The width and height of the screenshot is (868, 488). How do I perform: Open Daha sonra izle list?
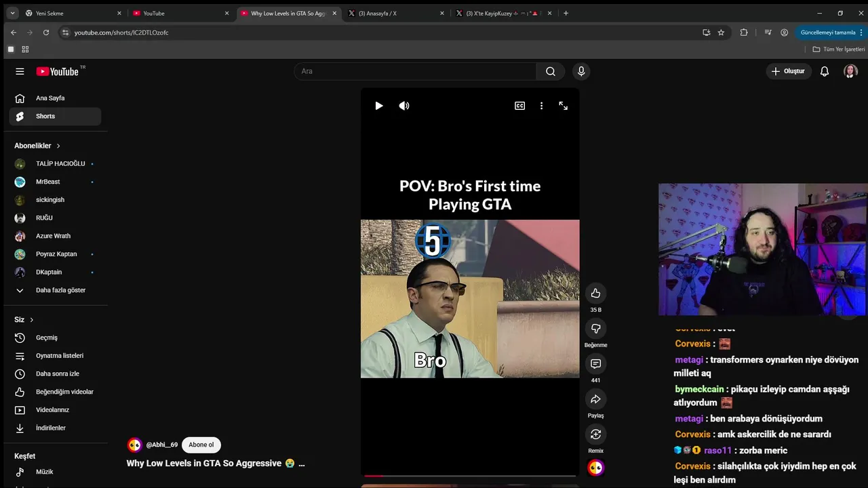click(x=56, y=374)
